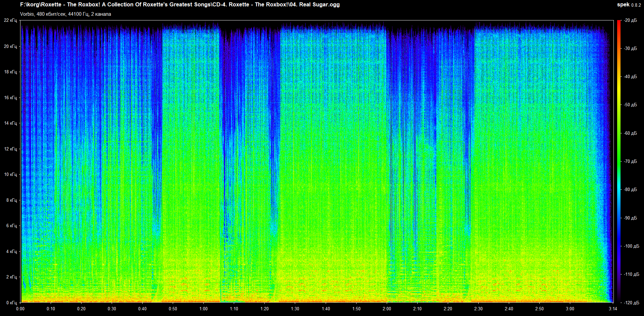644x316 pixels.
Task: Click the red top of the dB color bar
Action: point(619,23)
